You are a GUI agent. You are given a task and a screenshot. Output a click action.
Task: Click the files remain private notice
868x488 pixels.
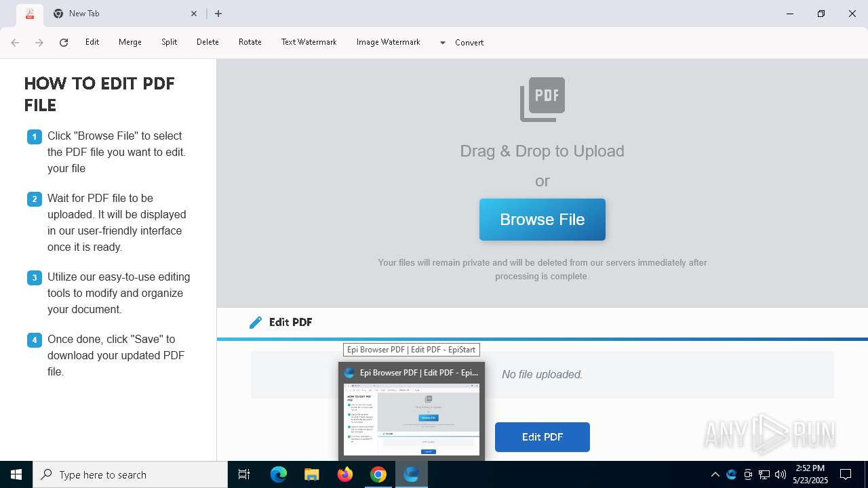[x=542, y=269]
